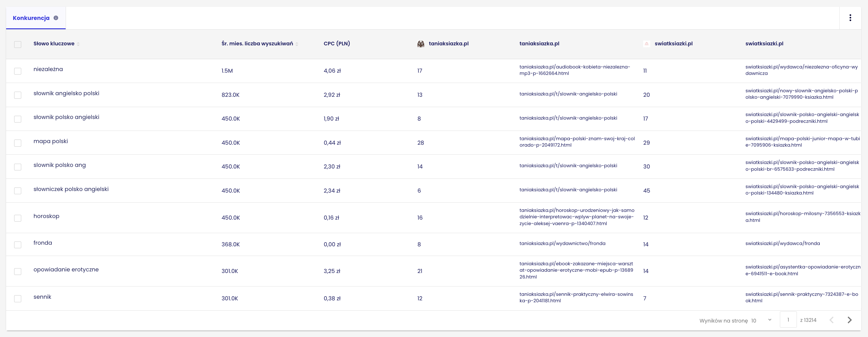
Task: Click keyword 'opowiadanie erotyczne'
Action: coord(66,270)
